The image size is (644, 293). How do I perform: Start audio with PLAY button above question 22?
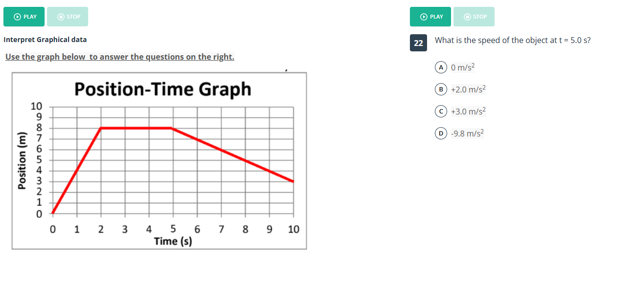tap(430, 17)
